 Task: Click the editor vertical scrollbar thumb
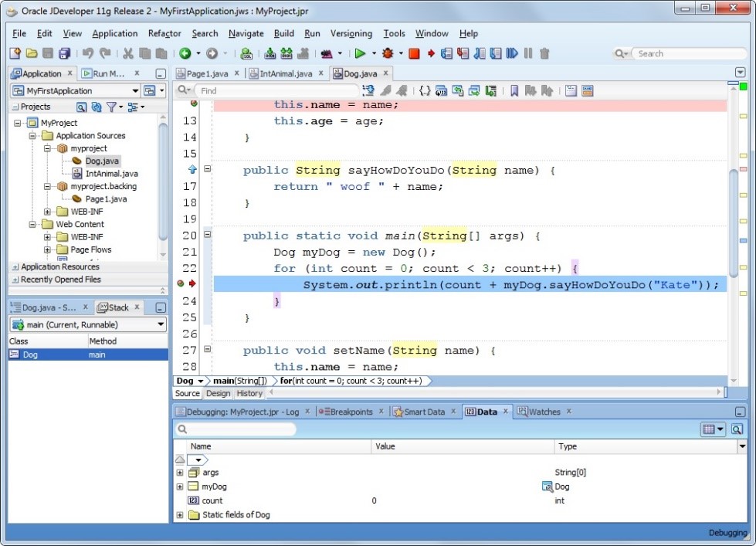click(734, 223)
